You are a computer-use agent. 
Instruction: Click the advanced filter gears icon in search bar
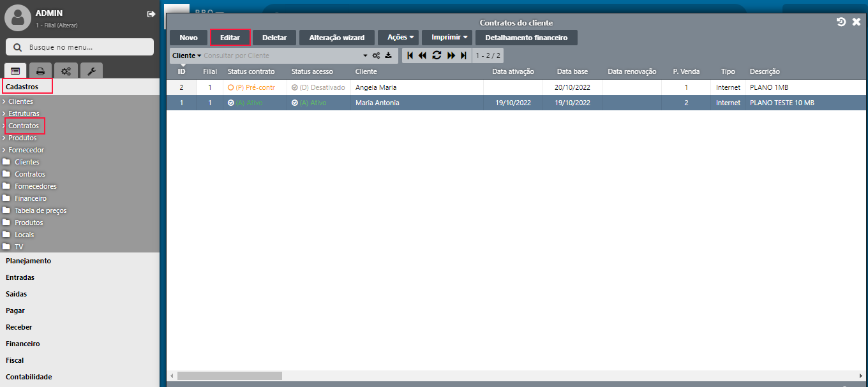pyautogui.click(x=377, y=55)
